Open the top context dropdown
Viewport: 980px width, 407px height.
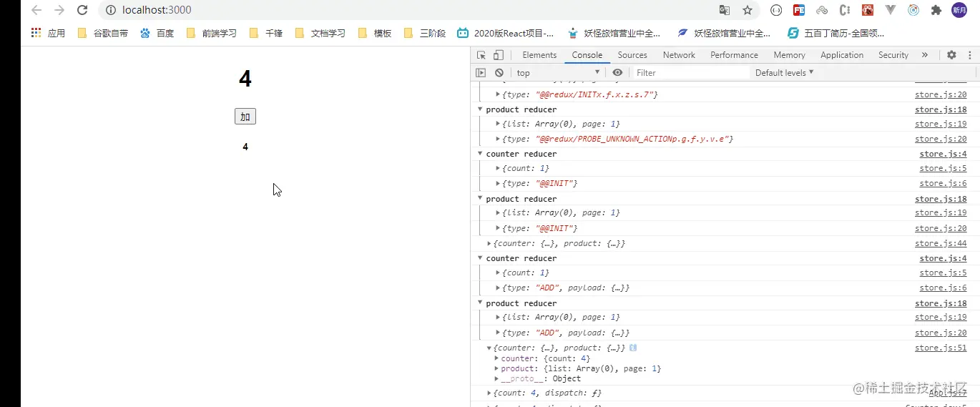559,72
